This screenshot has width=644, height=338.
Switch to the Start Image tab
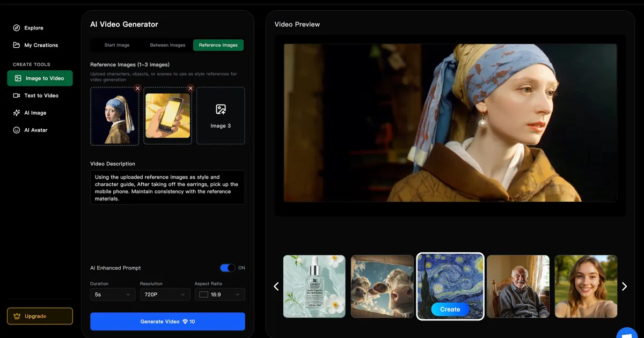(116, 45)
